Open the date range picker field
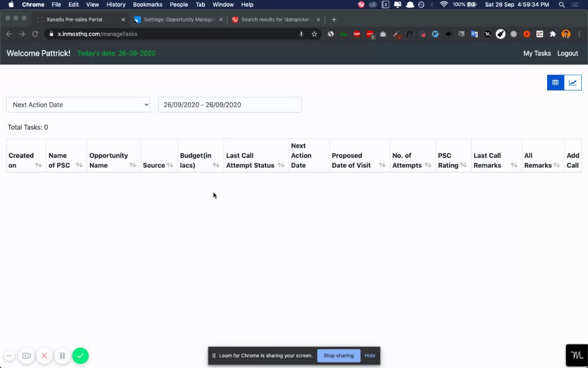 [230, 105]
